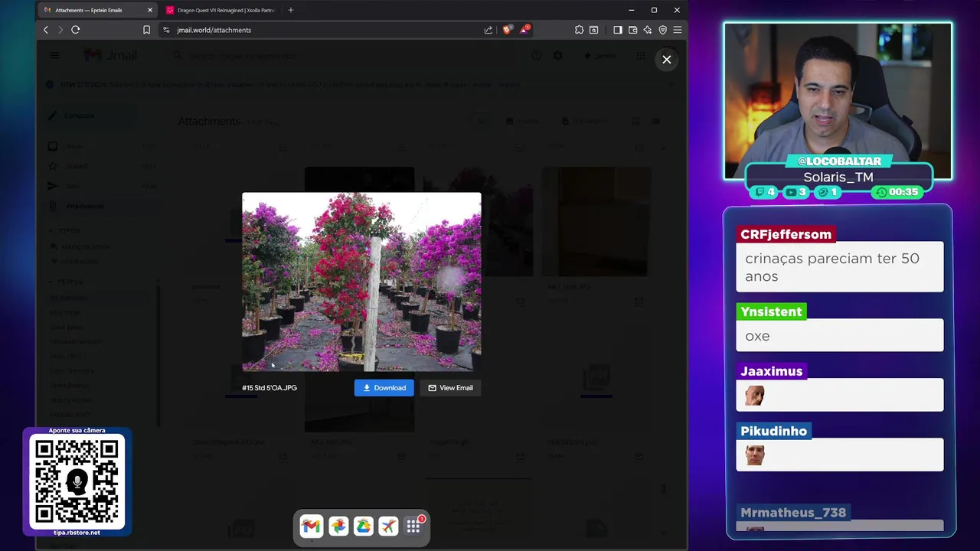Click the @LOCOBALTAR banner text
This screenshot has width=980, height=551.
pyautogui.click(x=839, y=161)
